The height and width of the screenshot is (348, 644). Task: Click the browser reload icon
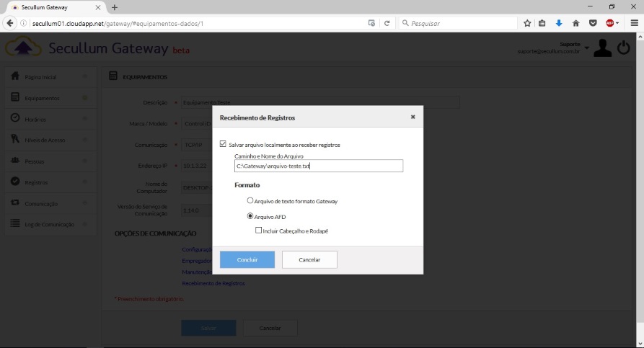[387, 23]
